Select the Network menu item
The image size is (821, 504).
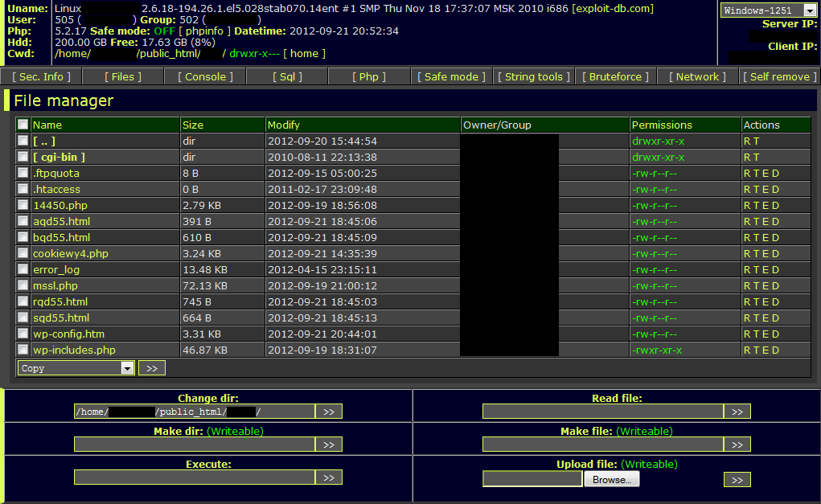point(697,76)
